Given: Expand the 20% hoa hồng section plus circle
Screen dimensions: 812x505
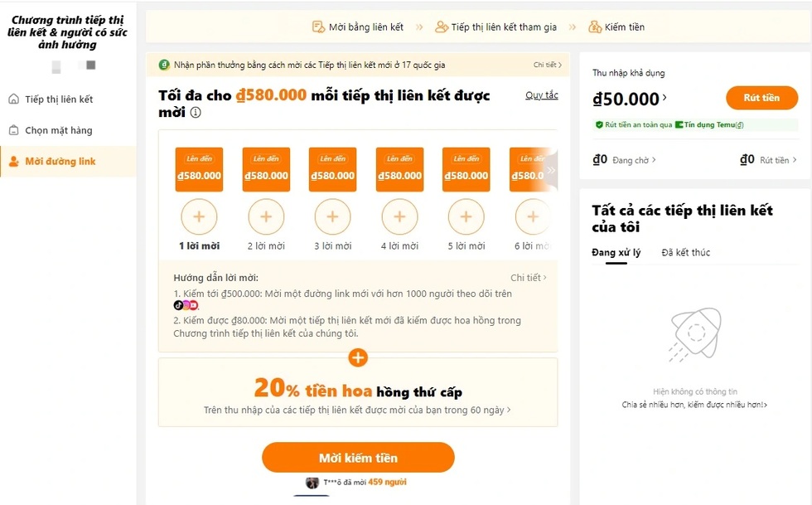Looking at the screenshot, I should tap(358, 358).
